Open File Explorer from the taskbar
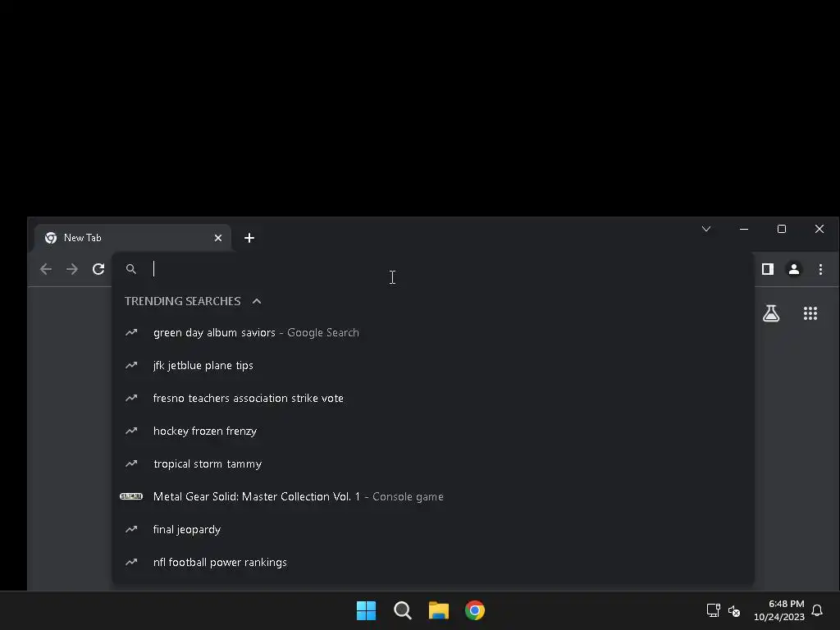Viewport: 840px width, 630px height. (x=439, y=610)
